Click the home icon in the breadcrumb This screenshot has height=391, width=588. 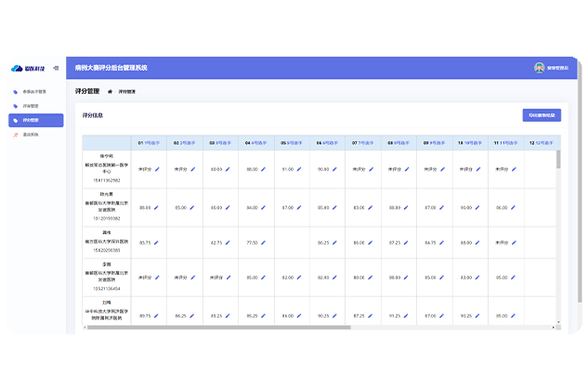click(110, 91)
